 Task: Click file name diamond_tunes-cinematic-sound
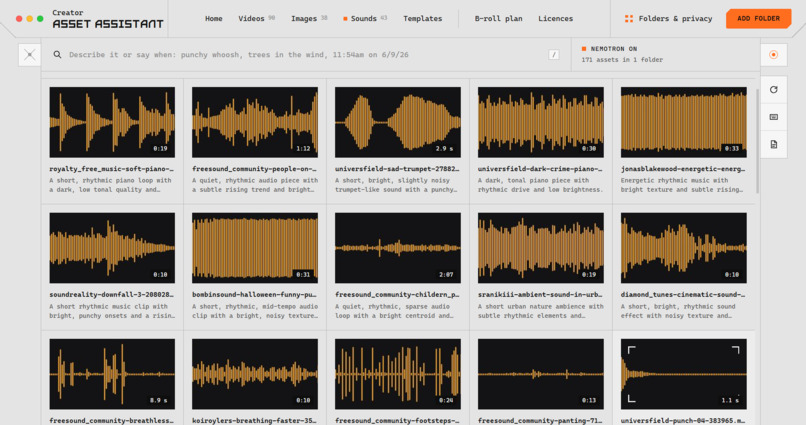coord(683,294)
